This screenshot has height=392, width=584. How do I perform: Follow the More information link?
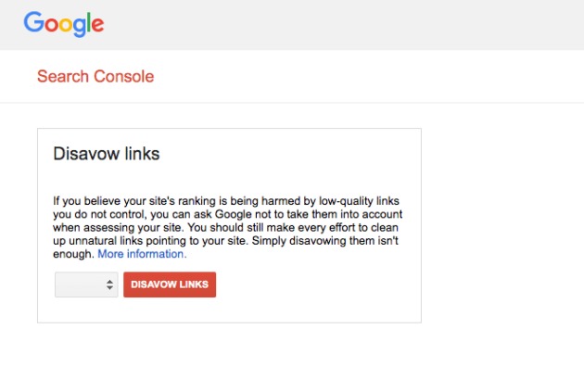(x=142, y=254)
